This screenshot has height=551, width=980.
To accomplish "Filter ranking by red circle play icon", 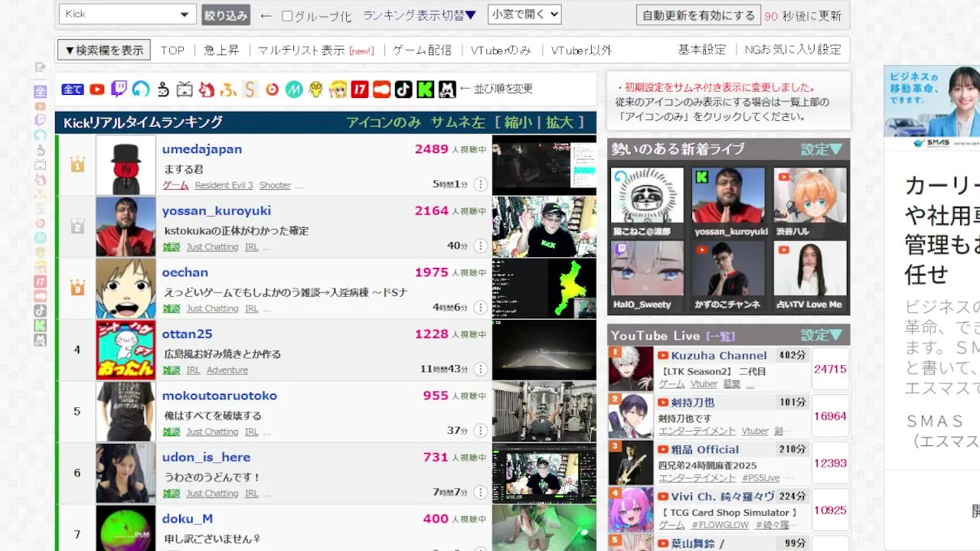I will click(272, 90).
